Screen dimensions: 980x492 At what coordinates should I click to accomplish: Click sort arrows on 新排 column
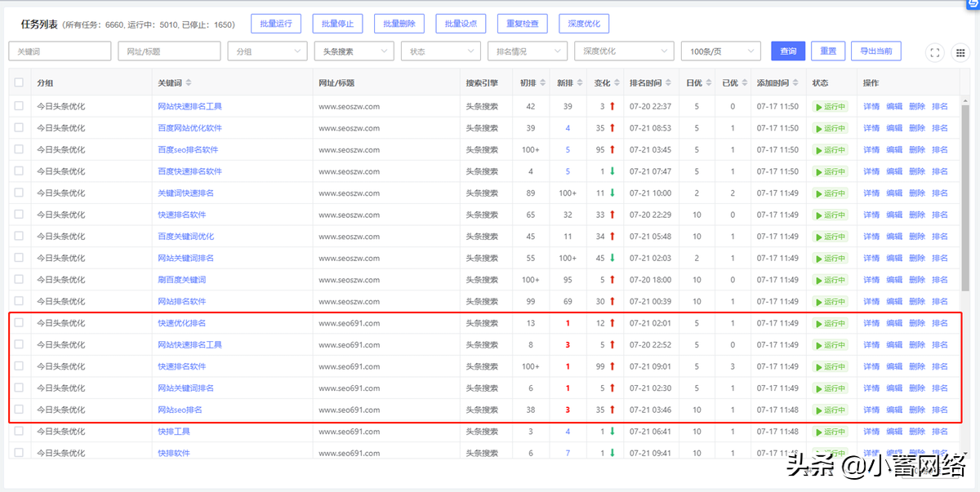581,83
